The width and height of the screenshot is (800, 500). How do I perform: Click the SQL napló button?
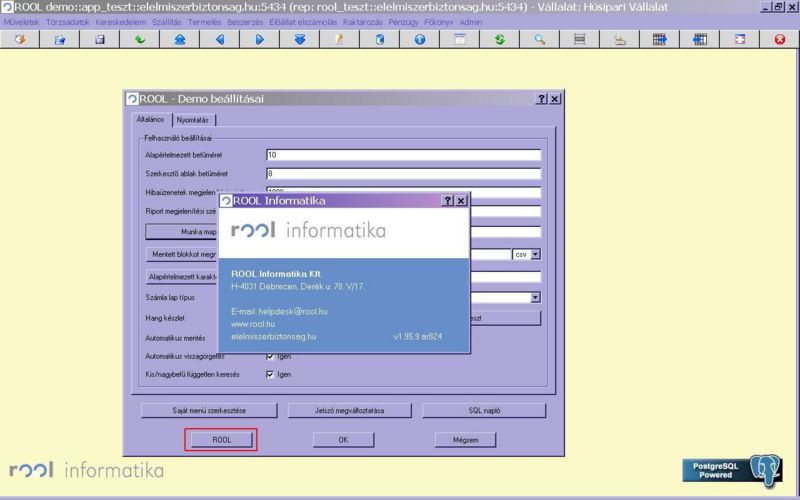[x=484, y=410]
